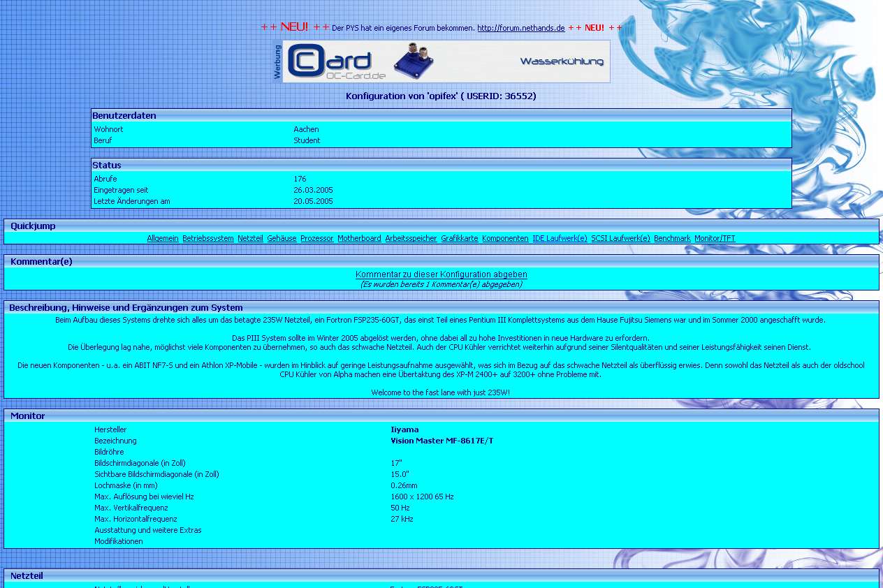Jump to Grafikkarte section
The height and width of the screenshot is (588, 883).
coord(460,238)
